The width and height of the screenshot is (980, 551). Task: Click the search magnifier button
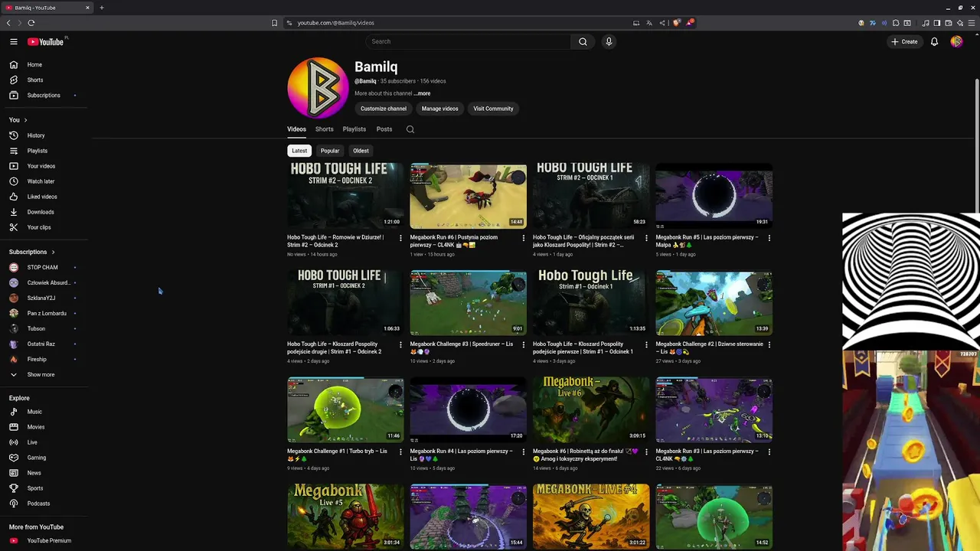tap(583, 41)
